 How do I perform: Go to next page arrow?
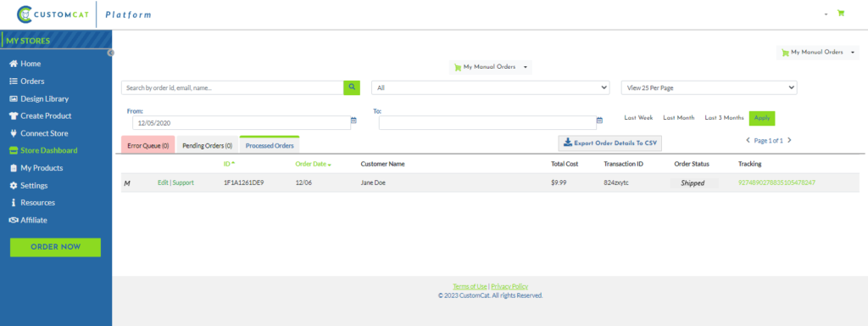[x=789, y=140]
